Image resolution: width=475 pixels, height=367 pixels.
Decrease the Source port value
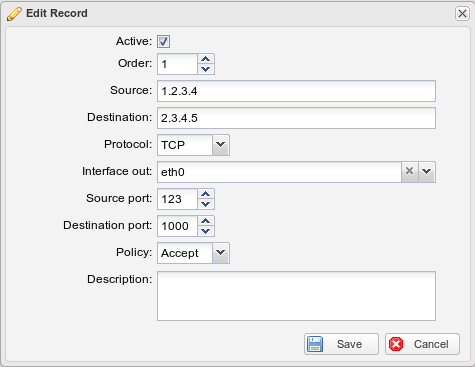(206, 204)
